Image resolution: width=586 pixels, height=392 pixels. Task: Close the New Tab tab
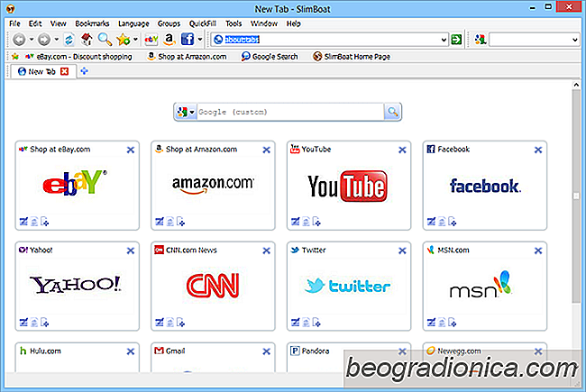point(65,71)
